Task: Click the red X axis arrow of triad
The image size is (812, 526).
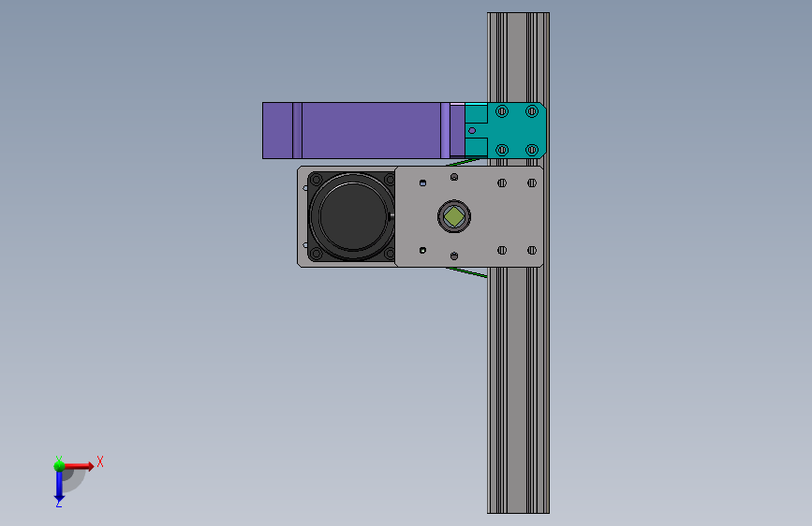Action: pyautogui.click(x=80, y=466)
